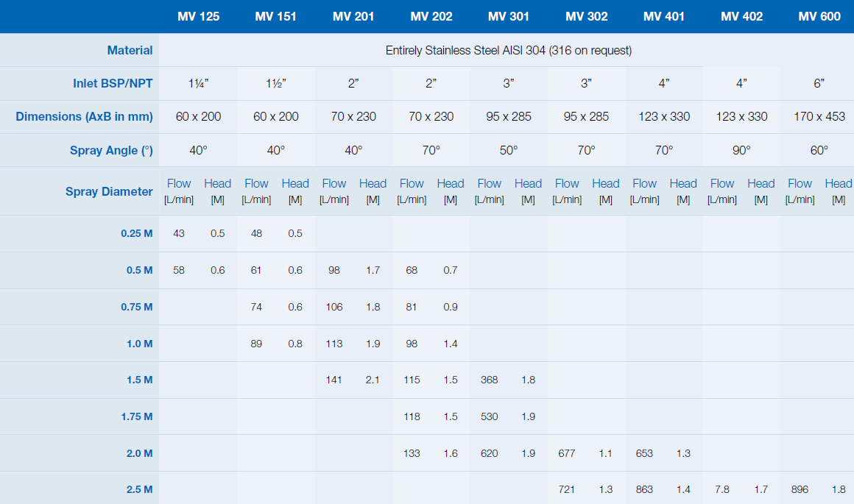
Task: Click the Spray Diameter row label
Action: point(109,191)
